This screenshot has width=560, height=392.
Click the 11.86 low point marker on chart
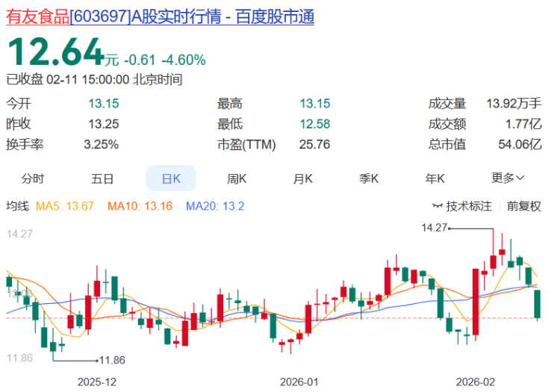tap(112, 360)
